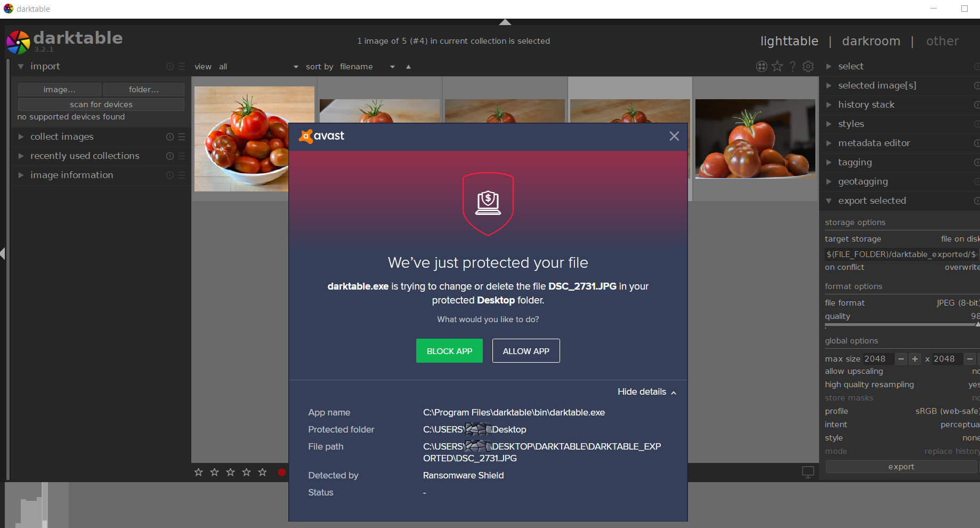
Task: Expand the tagging module
Action: (x=829, y=163)
